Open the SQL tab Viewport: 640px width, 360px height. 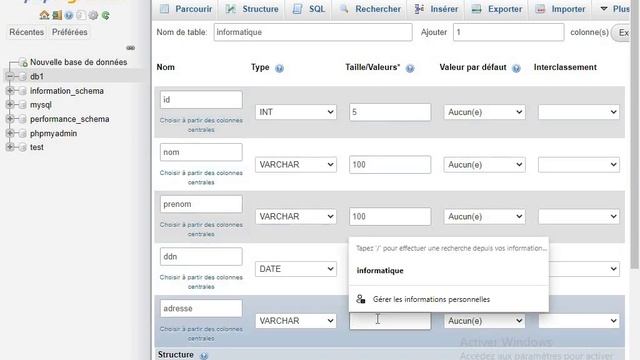(309, 9)
